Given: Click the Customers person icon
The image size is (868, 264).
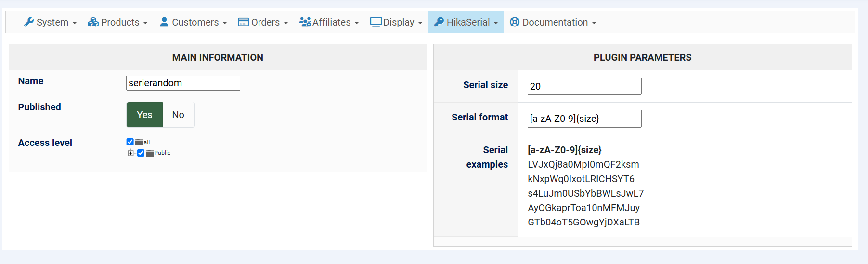Looking at the screenshot, I should 164,22.
